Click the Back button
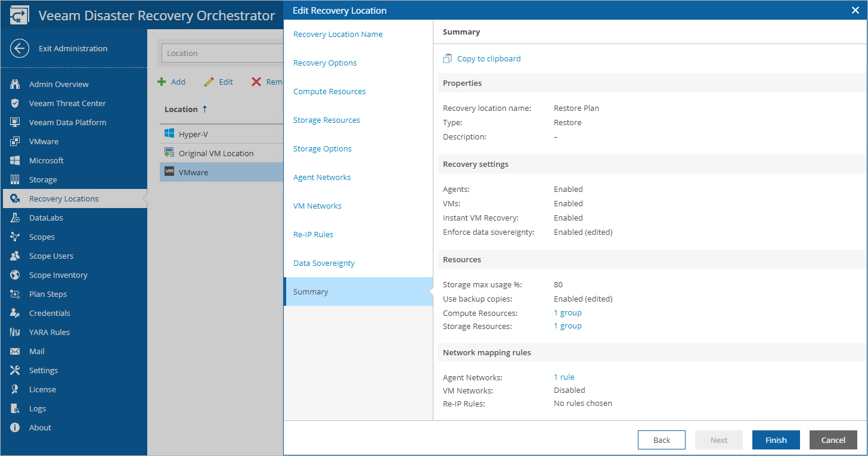This screenshot has width=868, height=456. point(661,440)
